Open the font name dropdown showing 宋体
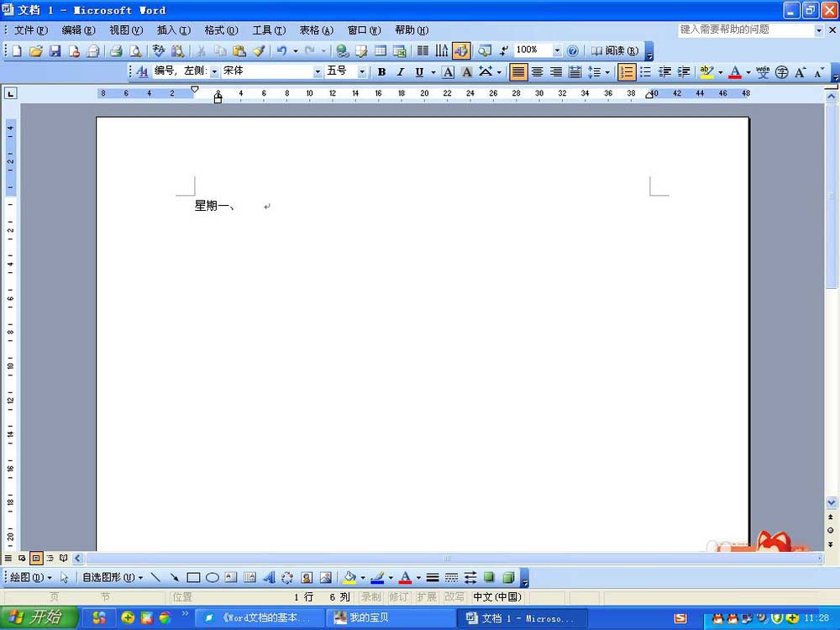The height and width of the screenshot is (630, 840). pyautogui.click(x=318, y=72)
